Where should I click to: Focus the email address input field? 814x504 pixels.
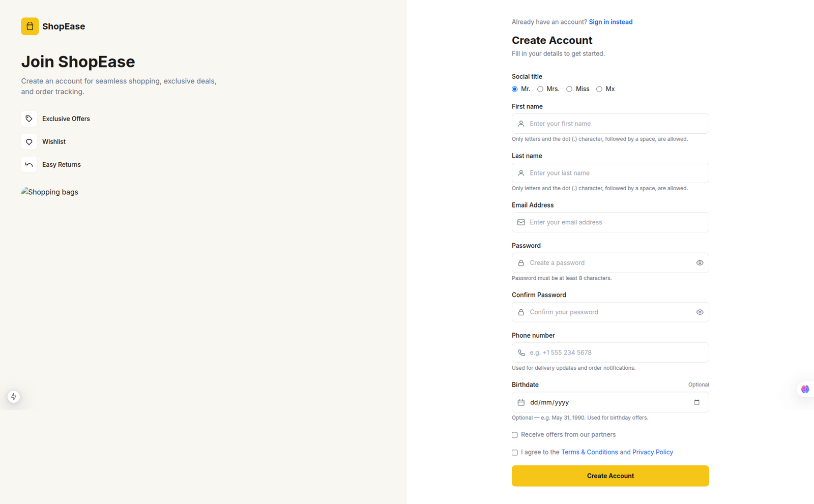tap(610, 222)
